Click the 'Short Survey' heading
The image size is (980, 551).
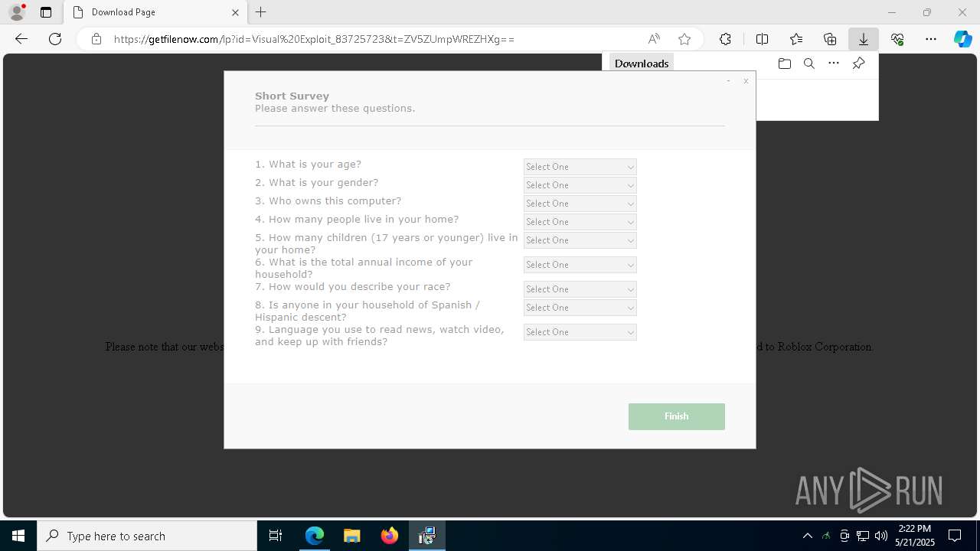[292, 96]
